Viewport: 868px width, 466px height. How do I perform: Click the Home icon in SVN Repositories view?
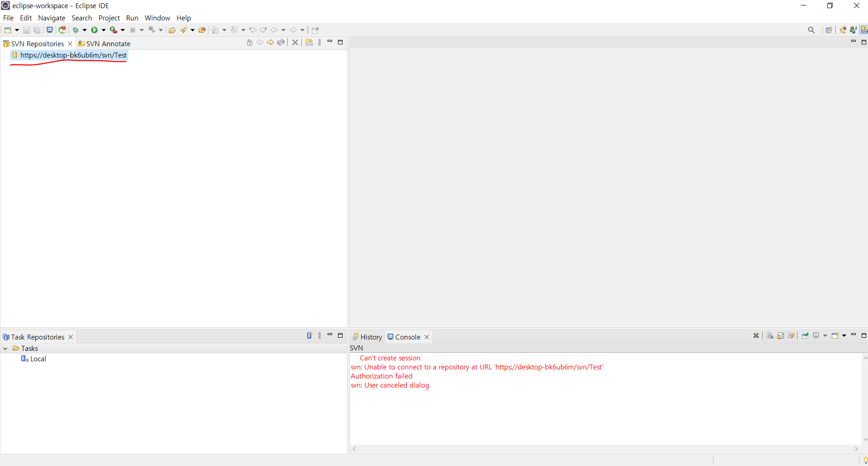[x=250, y=43]
